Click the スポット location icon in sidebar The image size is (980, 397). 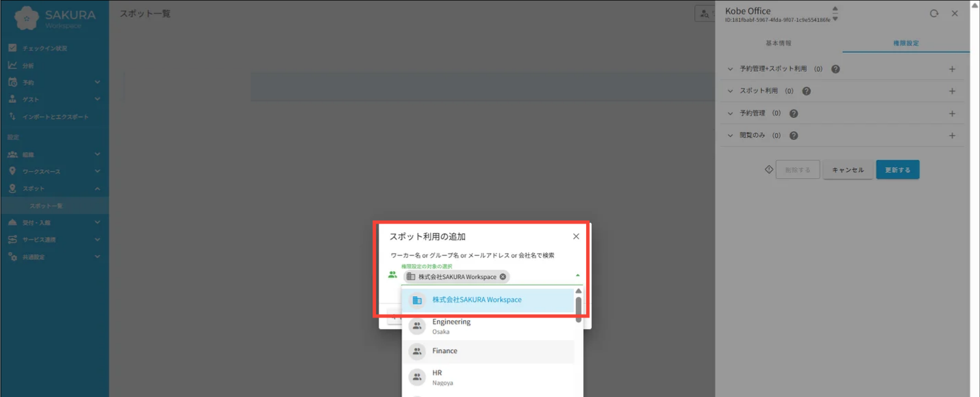click(x=12, y=189)
